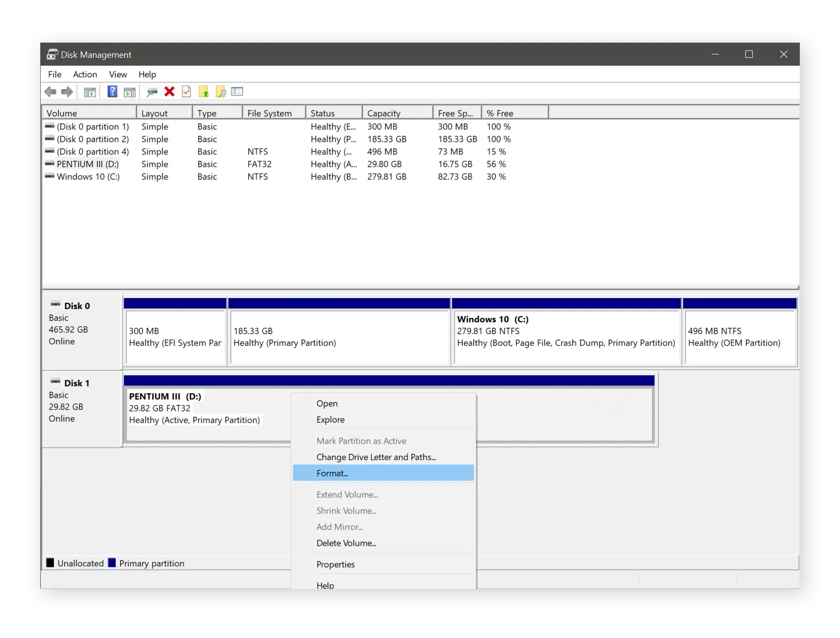Click the checklist settings toolbar icon
Screen dimensions: 840x638
[237, 92]
